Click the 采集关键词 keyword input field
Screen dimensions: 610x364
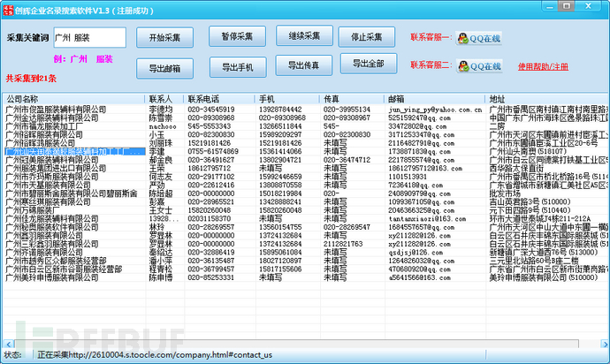[88, 39]
